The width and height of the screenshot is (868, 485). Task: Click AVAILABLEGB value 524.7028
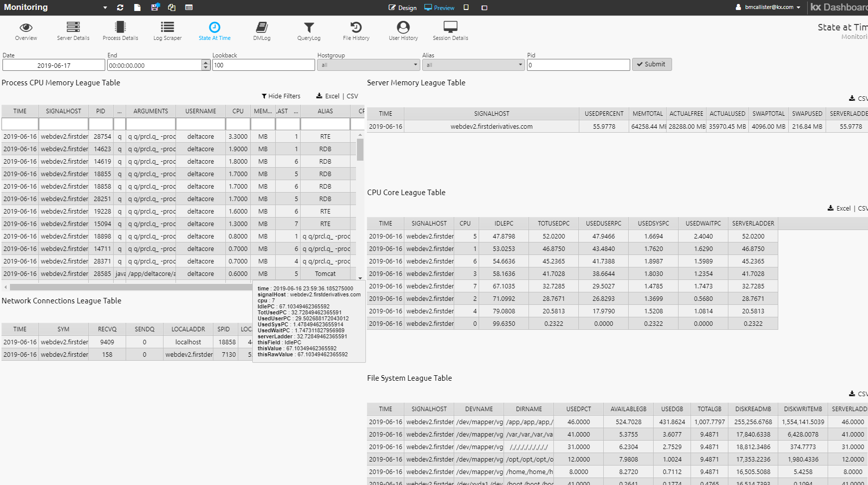(x=629, y=422)
